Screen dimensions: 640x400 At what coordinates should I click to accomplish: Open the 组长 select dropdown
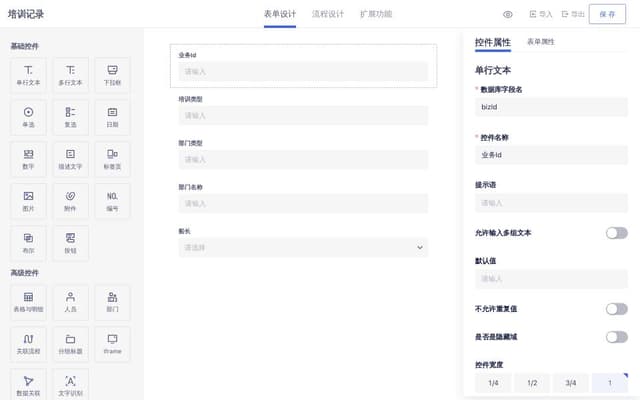[303, 247]
